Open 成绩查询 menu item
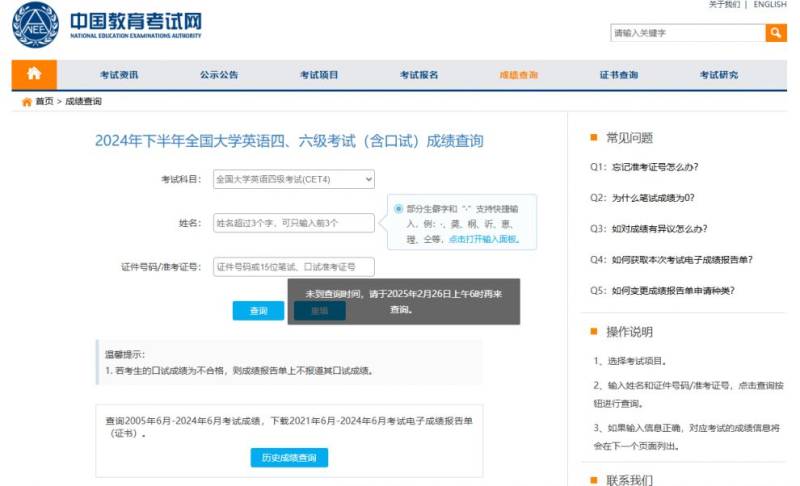Viewport: 800px width, 486px height. click(x=518, y=75)
